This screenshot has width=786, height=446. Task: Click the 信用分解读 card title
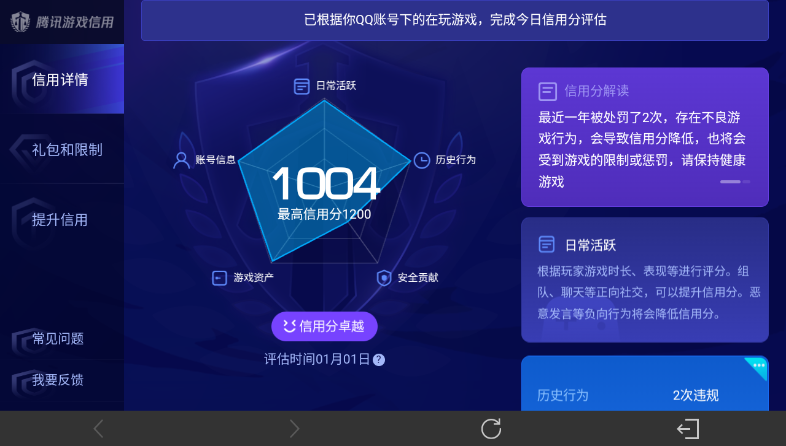(x=597, y=91)
